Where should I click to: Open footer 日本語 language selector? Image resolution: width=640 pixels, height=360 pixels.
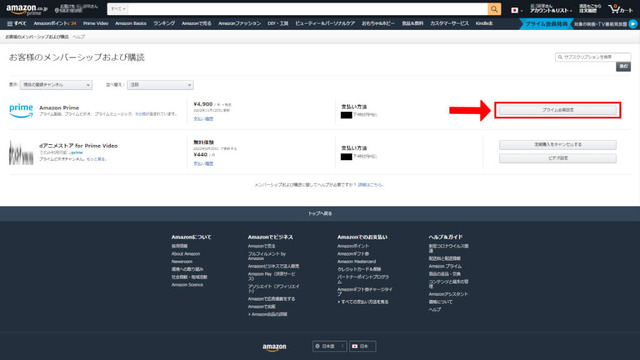click(x=329, y=346)
